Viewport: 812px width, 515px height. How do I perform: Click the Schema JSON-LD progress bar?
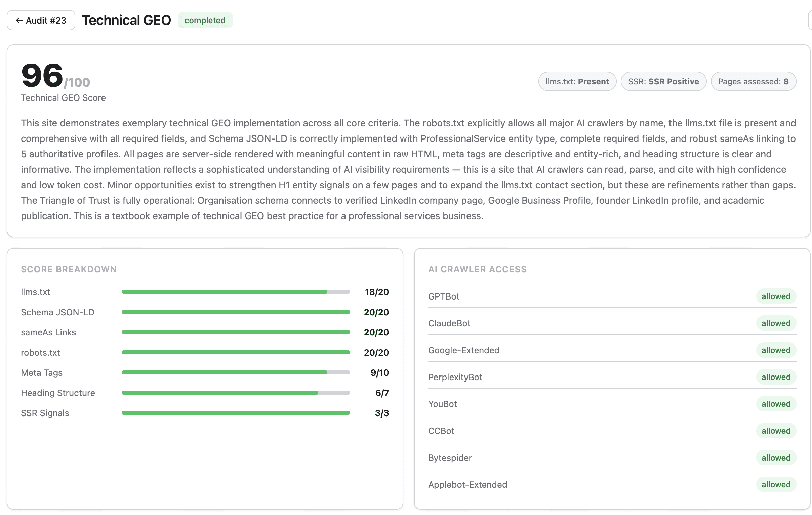pos(235,312)
